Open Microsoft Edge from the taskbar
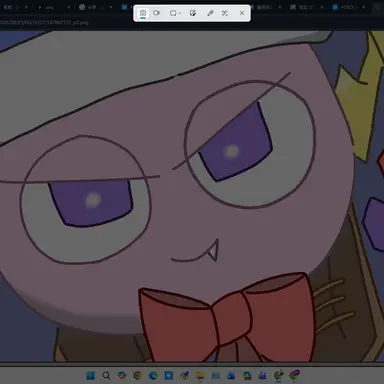This screenshot has height=384, width=384. (x=153, y=376)
